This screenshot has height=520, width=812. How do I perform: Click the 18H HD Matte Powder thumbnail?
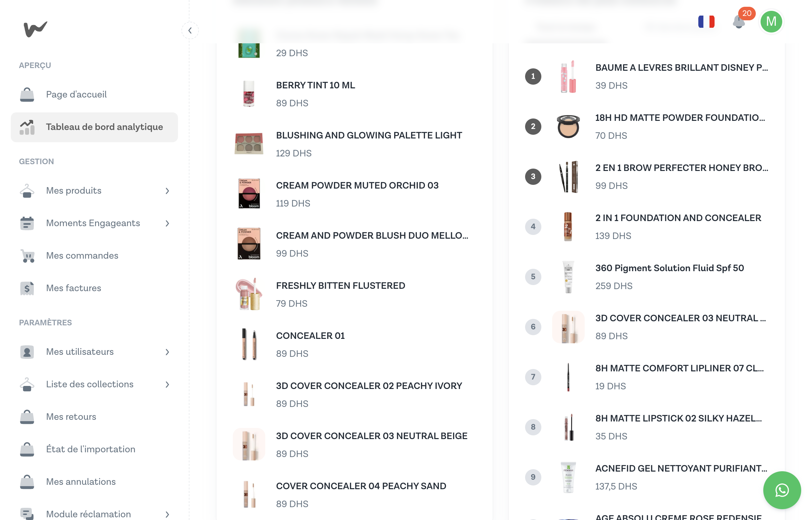point(568,126)
